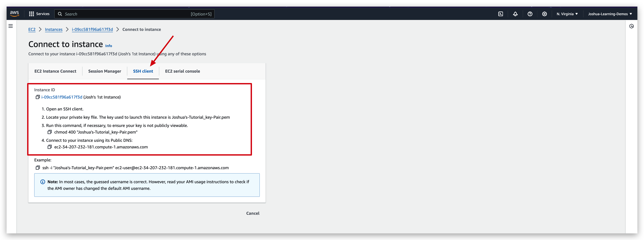Open the navigation hamburger menu
Viewport: 644px width, 240px height.
(11, 26)
